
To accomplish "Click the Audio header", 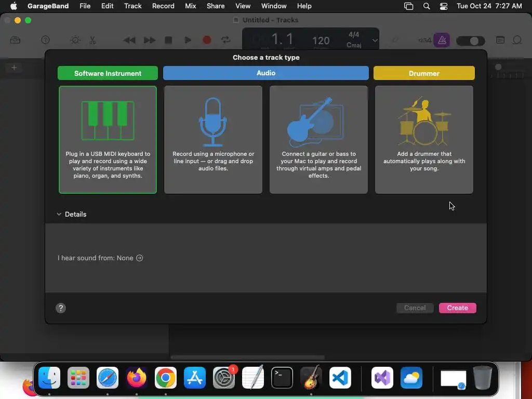I will (x=266, y=73).
